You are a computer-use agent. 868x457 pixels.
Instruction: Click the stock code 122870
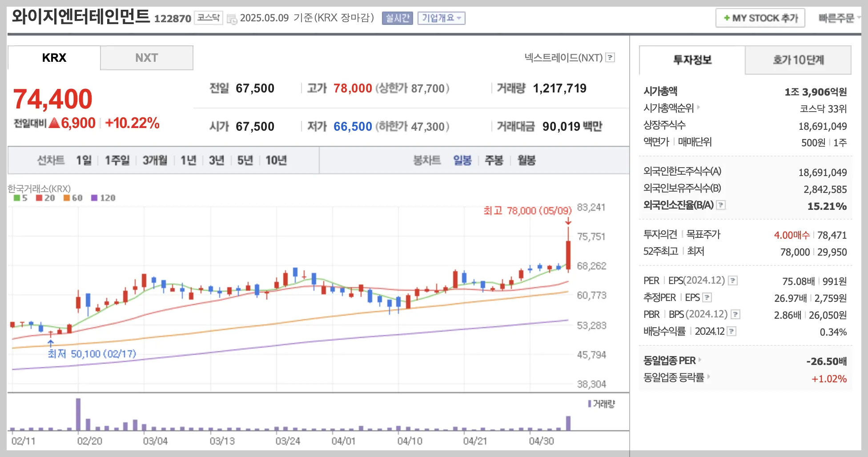173,19
